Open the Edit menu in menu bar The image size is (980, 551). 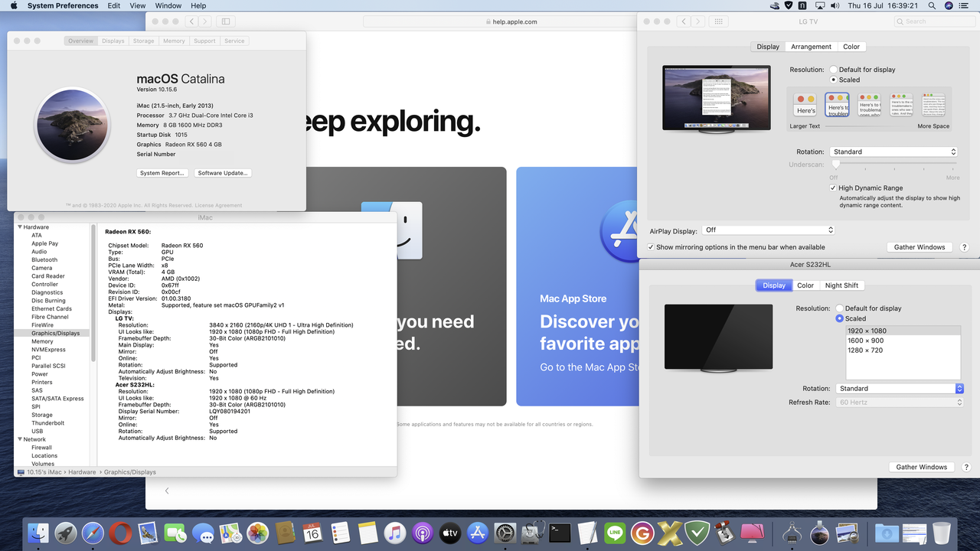(114, 5)
